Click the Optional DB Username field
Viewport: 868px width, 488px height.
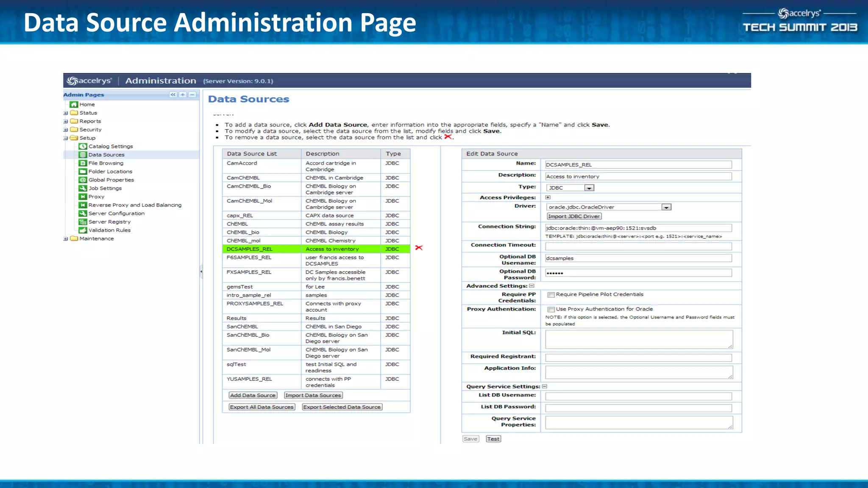tap(638, 258)
